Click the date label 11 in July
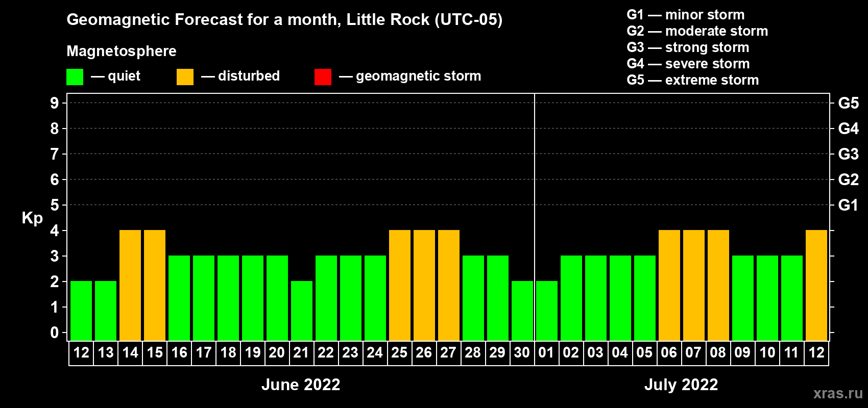Viewport: 868px width, 408px height. [x=792, y=353]
